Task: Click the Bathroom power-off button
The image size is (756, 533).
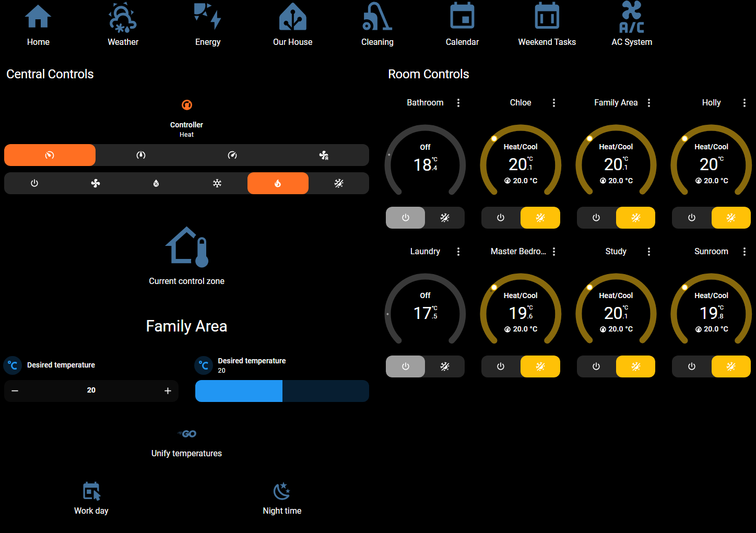Action: click(406, 218)
